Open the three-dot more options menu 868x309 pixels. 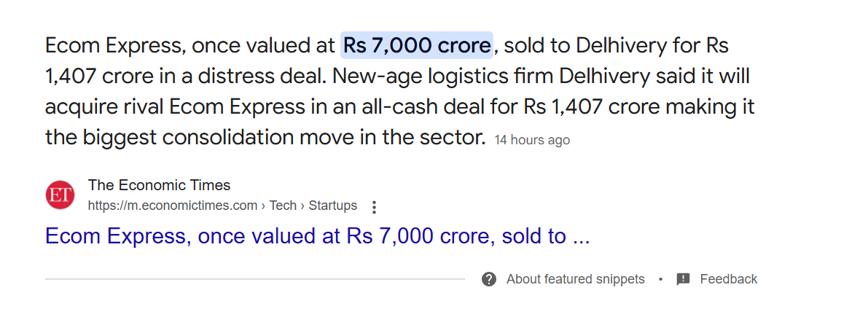point(374,207)
